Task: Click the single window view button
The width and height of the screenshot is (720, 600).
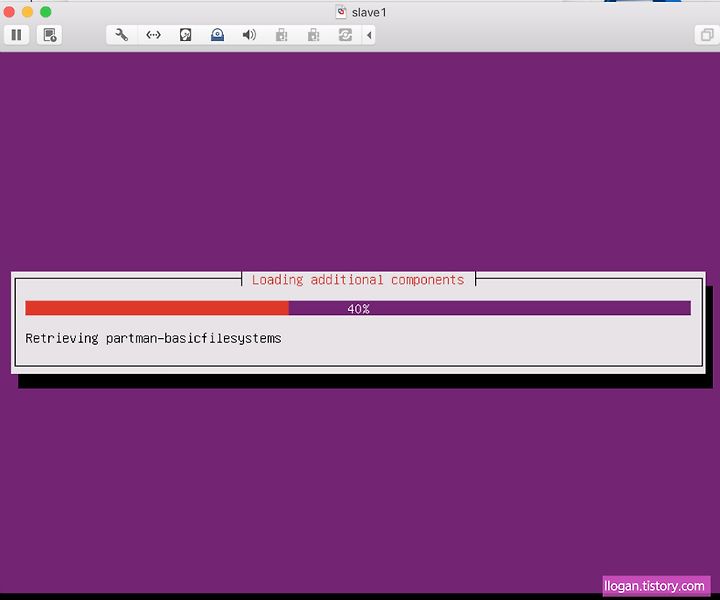Action: 707,35
